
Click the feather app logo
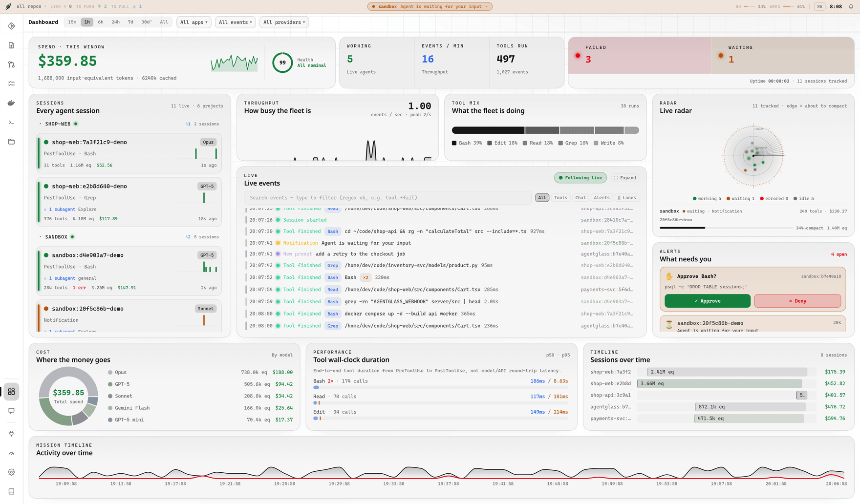coord(8,6)
